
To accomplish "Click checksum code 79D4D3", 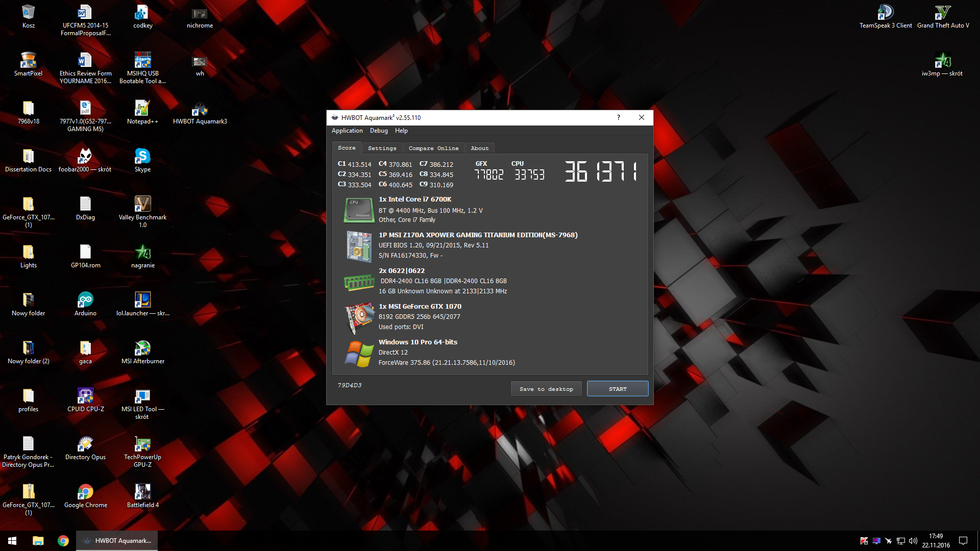I will pyautogui.click(x=350, y=385).
